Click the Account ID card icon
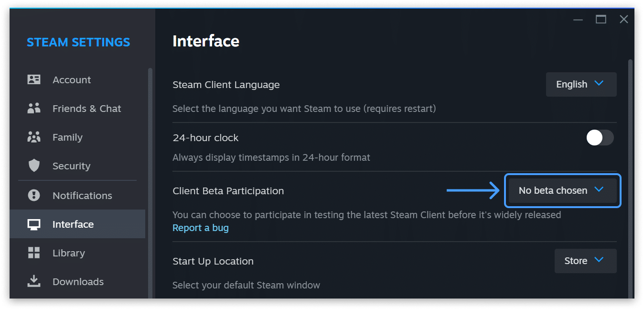644x310 pixels. [x=34, y=79]
